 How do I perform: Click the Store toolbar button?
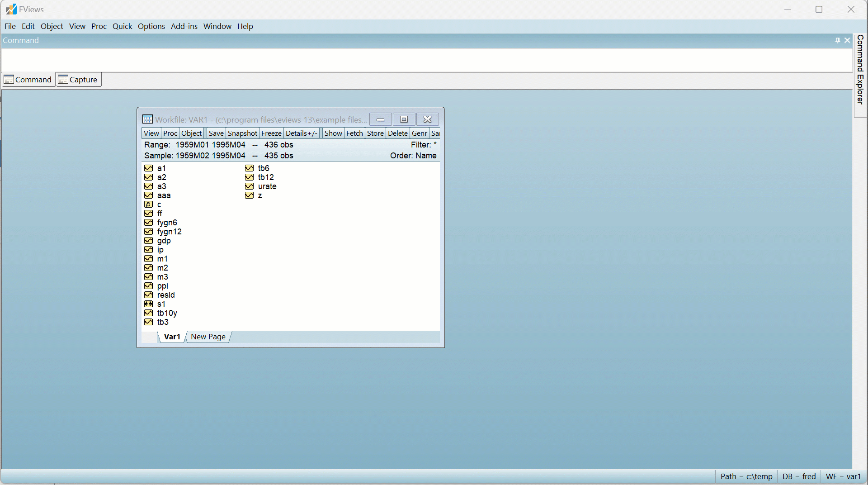375,133
